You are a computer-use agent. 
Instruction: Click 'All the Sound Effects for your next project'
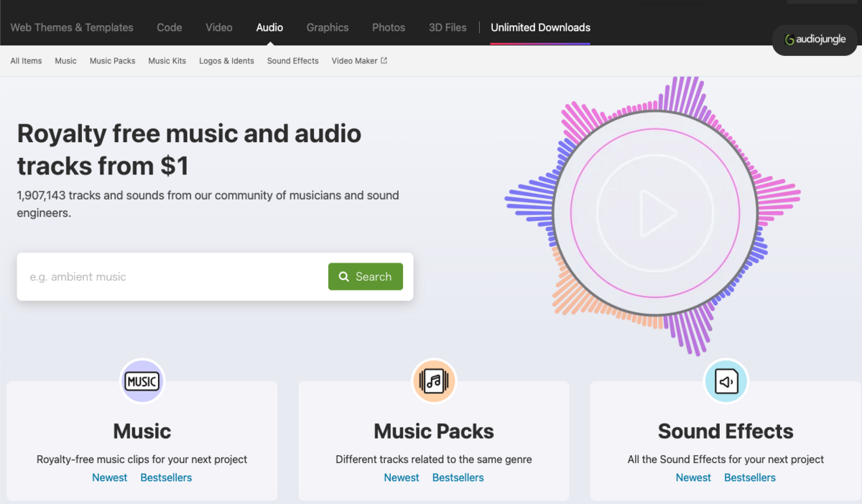(x=726, y=459)
